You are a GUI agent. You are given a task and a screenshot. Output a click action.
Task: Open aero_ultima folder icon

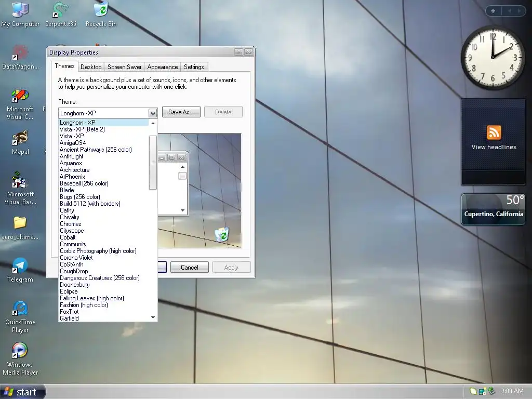(20, 228)
